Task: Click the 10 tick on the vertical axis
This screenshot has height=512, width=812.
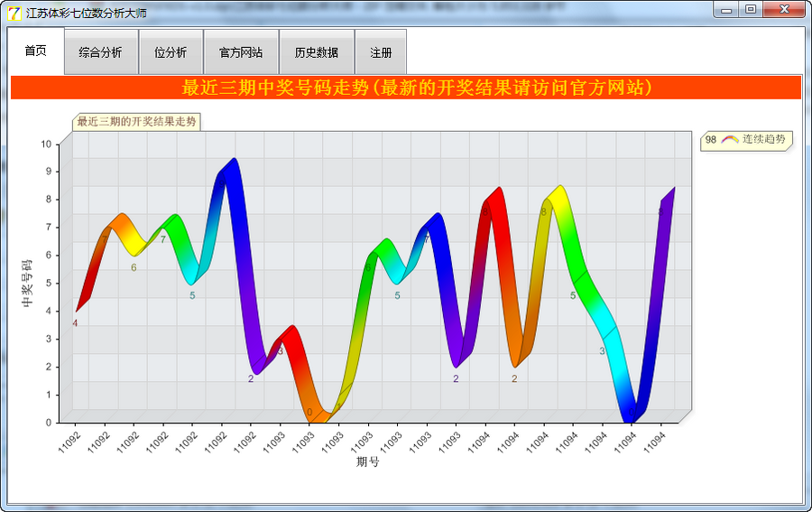Action: (x=47, y=144)
